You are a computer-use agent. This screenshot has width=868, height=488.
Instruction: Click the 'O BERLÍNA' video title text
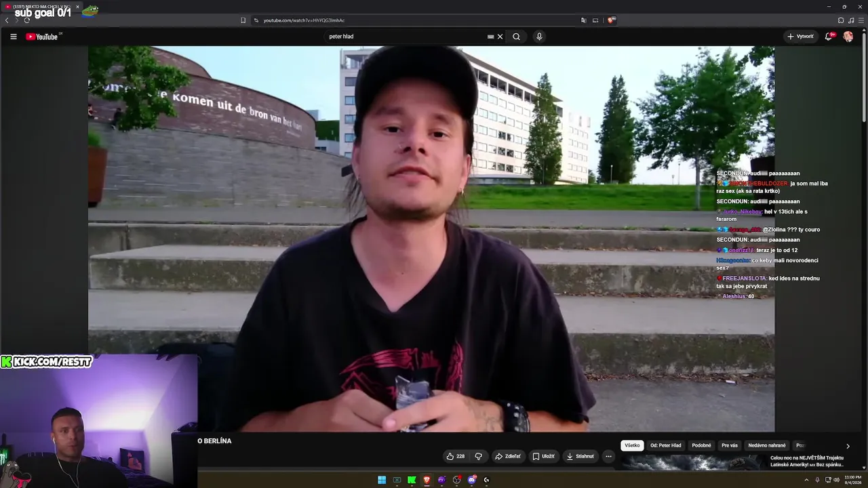[x=214, y=441]
